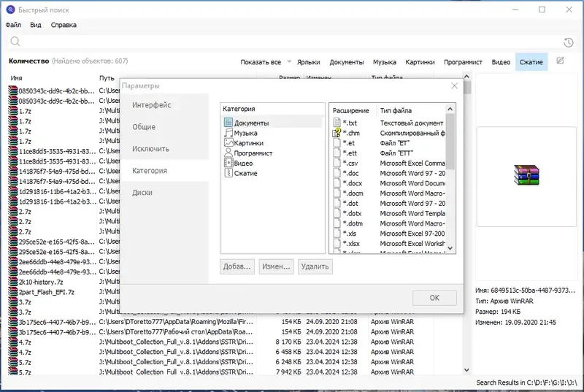
Task: Select the Сжатие filter in toolbar
Action: coord(531,62)
